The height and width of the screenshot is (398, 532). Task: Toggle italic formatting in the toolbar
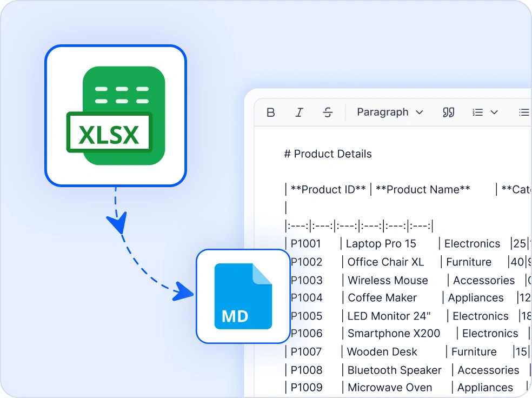(x=299, y=112)
